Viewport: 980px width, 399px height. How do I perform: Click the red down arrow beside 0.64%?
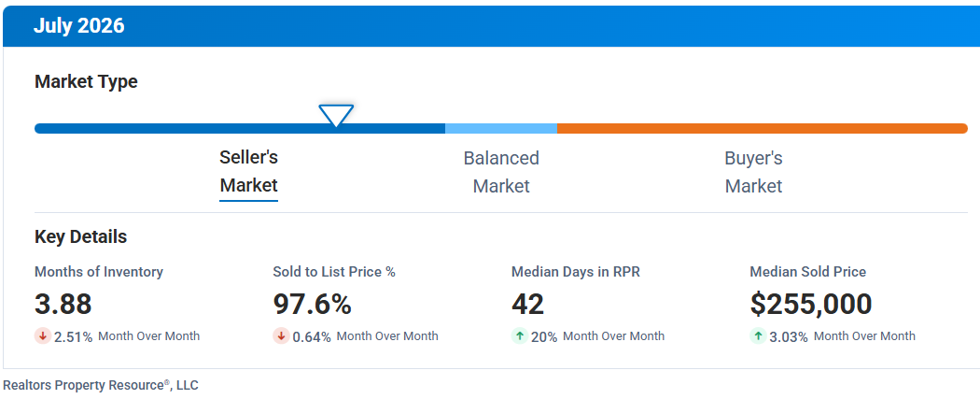[x=281, y=335]
